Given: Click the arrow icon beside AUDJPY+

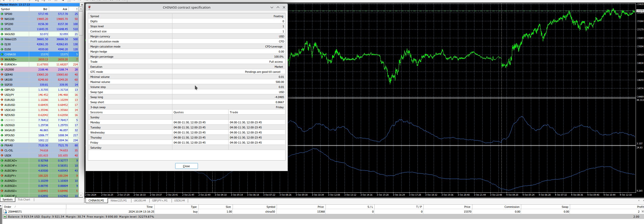Looking at the screenshot, I should click(2, 176).
